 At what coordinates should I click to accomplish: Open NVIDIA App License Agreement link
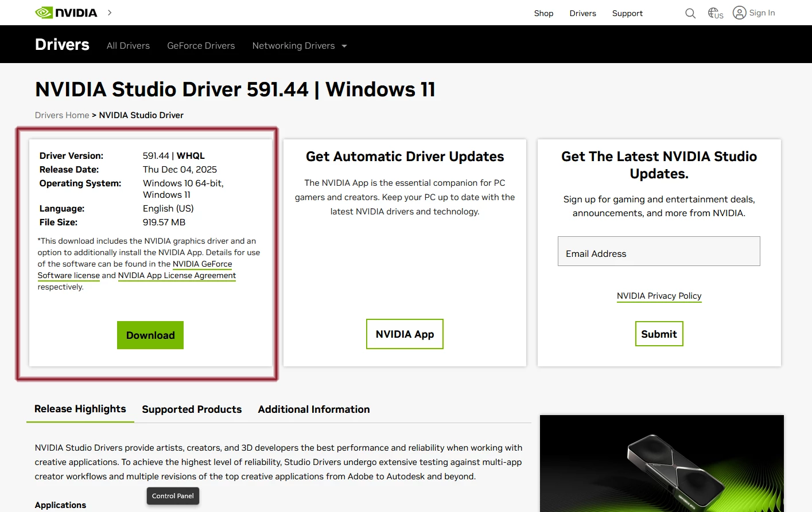click(177, 276)
